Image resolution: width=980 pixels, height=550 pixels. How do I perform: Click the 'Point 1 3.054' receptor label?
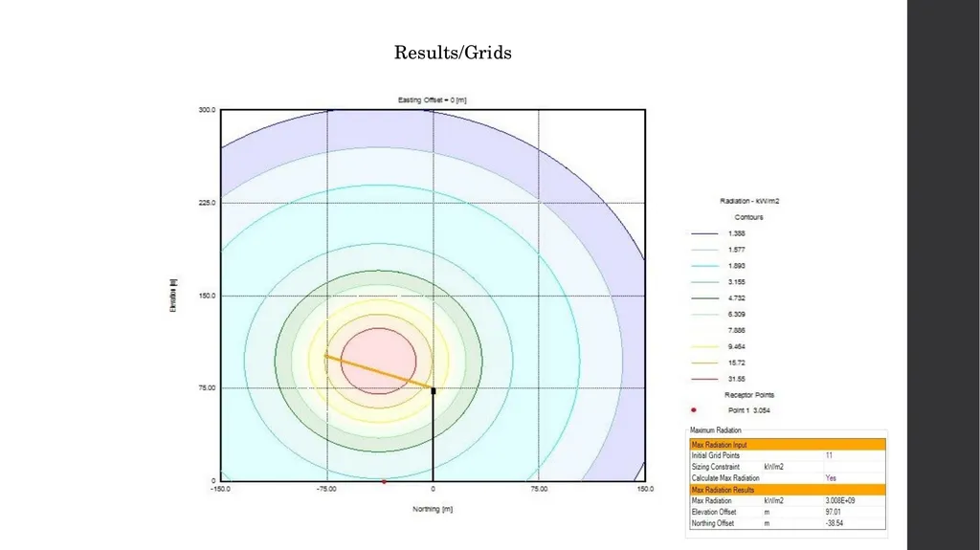748,410
